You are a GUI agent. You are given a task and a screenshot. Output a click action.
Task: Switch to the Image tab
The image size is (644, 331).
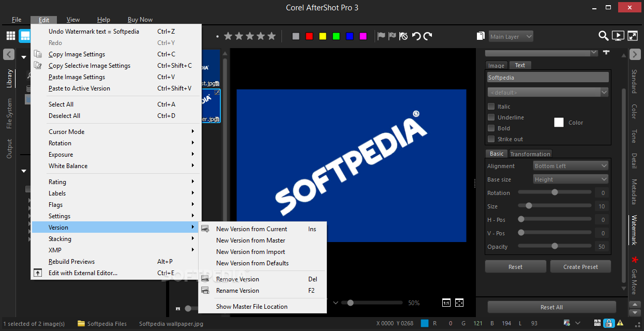pos(497,66)
